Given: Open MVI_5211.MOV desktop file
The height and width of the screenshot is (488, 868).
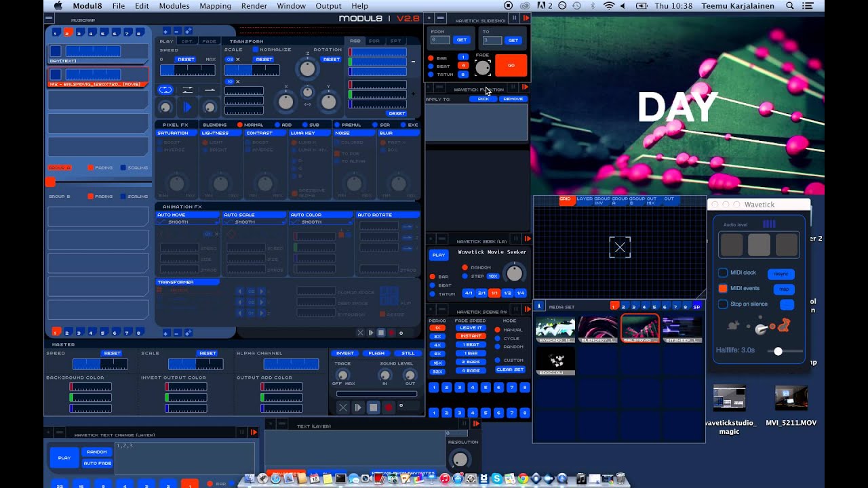Looking at the screenshot, I should (791, 406).
